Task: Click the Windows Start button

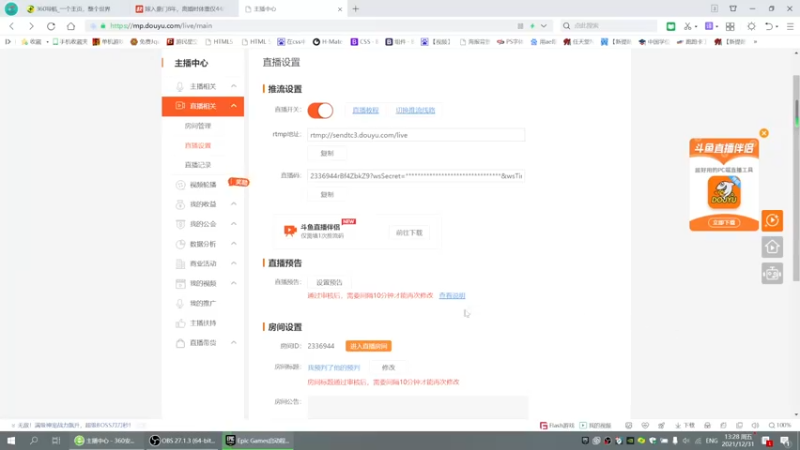Action: (11, 440)
